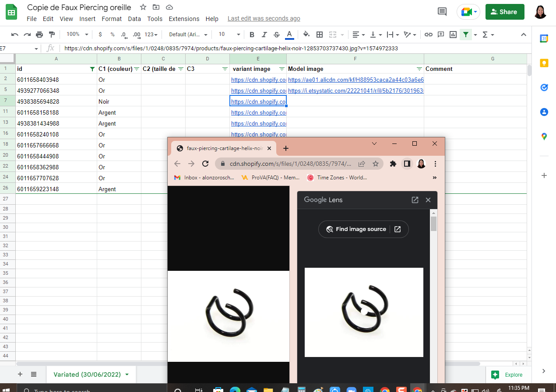Select cell with id 6011658403948
The width and height of the screenshot is (556, 392).
point(56,80)
